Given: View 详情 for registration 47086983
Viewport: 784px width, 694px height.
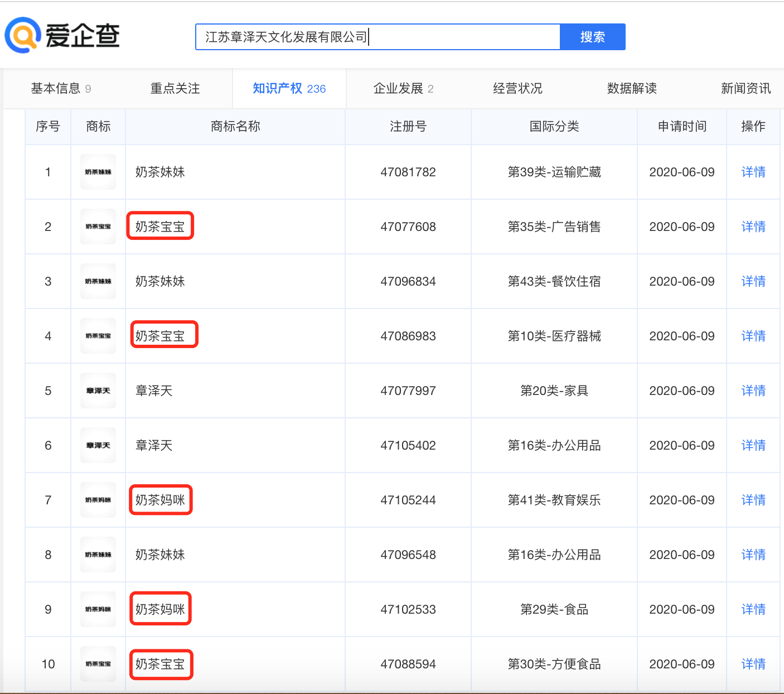Looking at the screenshot, I should click(x=753, y=336).
